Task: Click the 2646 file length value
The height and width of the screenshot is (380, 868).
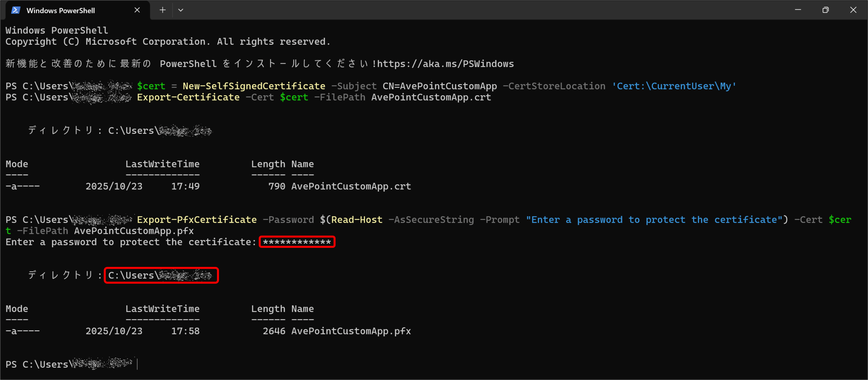Action: pyautogui.click(x=274, y=331)
